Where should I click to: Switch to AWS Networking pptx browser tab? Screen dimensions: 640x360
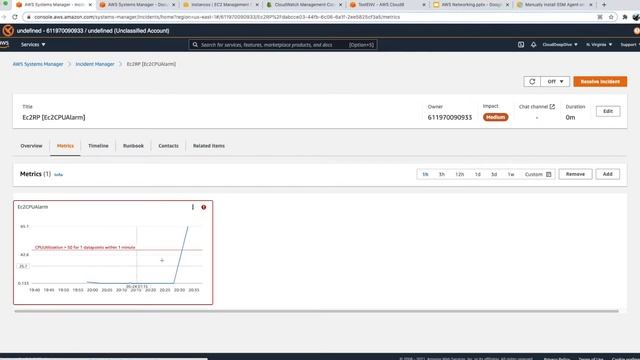click(471, 5)
